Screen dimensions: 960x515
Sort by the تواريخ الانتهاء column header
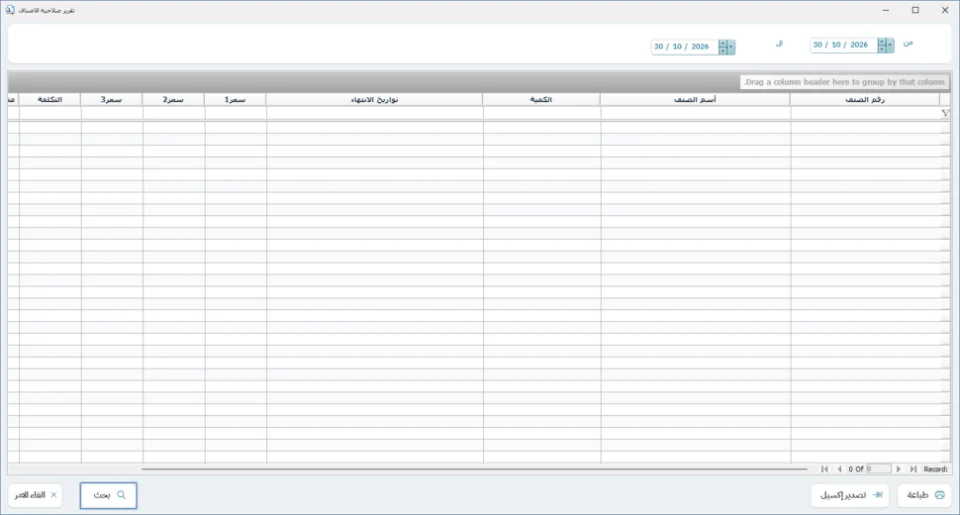(x=374, y=99)
